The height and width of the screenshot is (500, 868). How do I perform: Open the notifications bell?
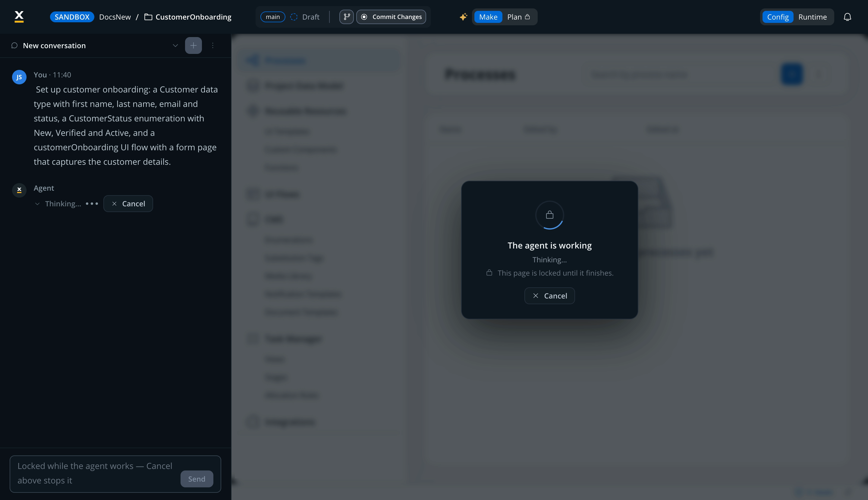pyautogui.click(x=848, y=17)
